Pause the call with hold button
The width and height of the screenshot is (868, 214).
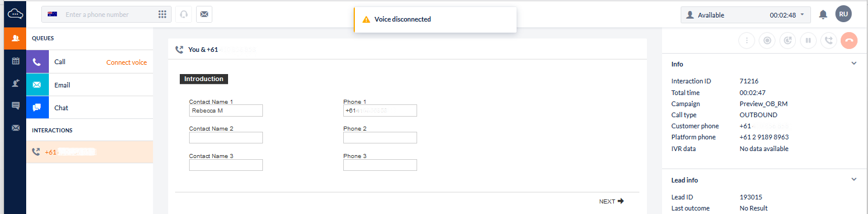pos(808,40)
